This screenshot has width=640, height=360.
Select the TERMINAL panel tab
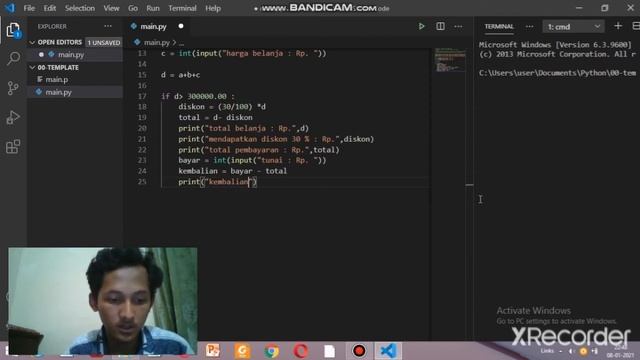click(x=499, y=27)
